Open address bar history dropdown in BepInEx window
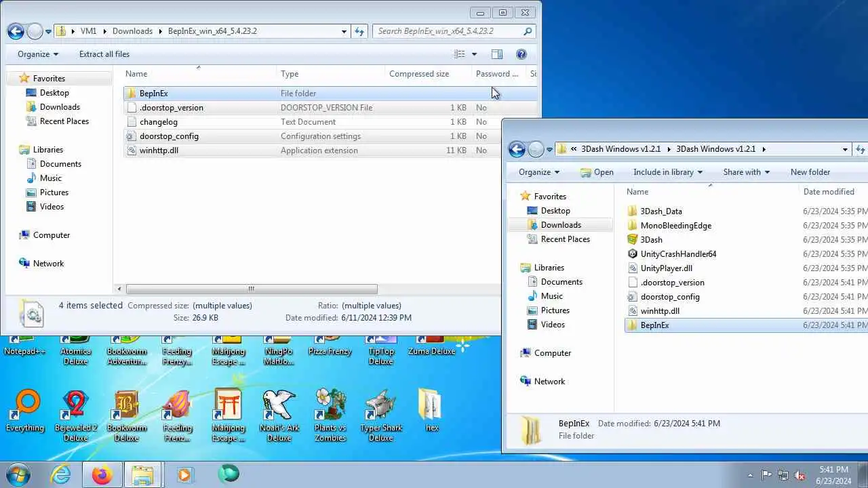The image size is (868, 488). point(344,31)
